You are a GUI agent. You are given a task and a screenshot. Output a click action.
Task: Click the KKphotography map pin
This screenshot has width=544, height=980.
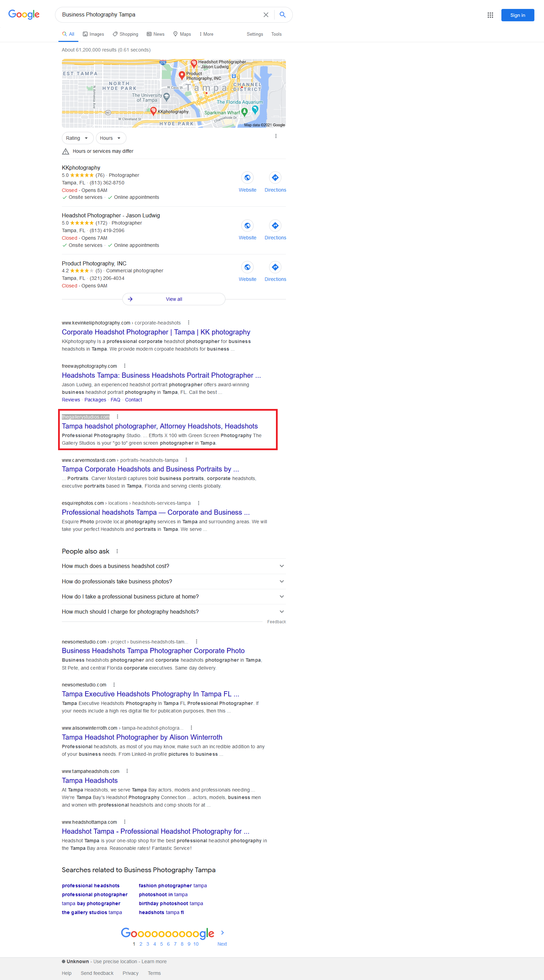[153, 111]
